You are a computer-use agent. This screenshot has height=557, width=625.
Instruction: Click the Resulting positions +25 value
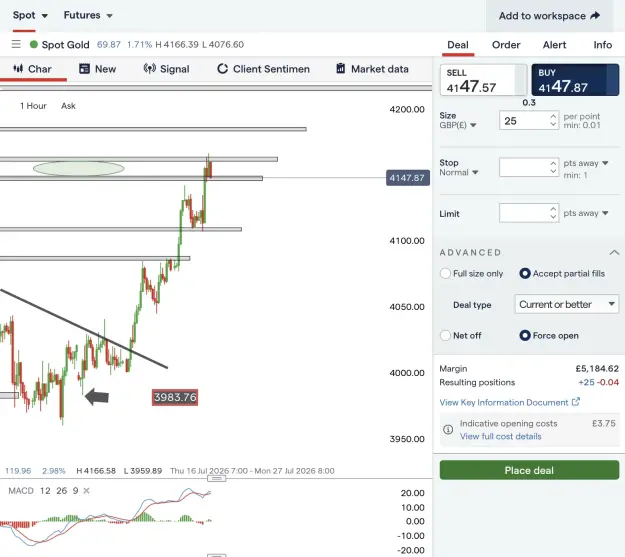pos(586,382)
